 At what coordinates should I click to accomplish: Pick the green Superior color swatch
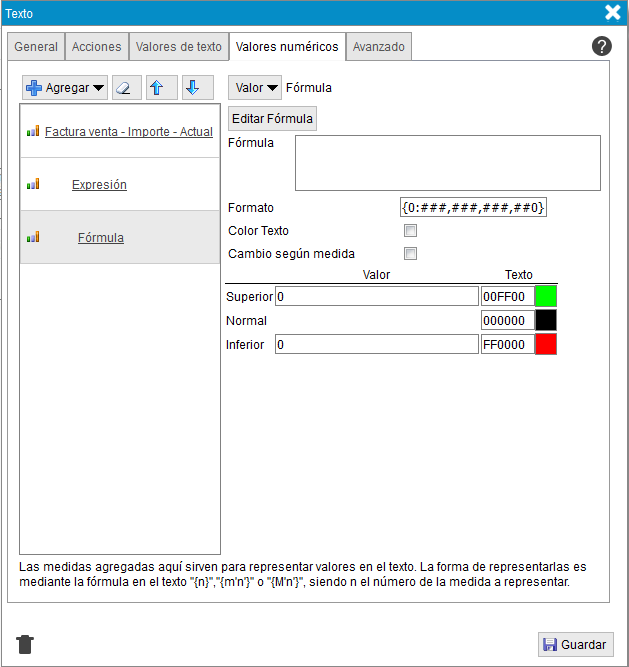[546, 296]
